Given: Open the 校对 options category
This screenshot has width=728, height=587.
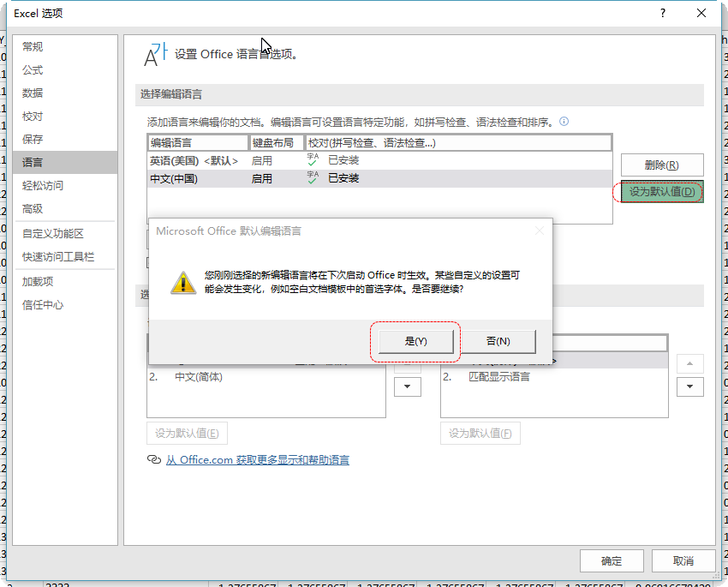Looking at the screenshot, I should coord(65,116).
